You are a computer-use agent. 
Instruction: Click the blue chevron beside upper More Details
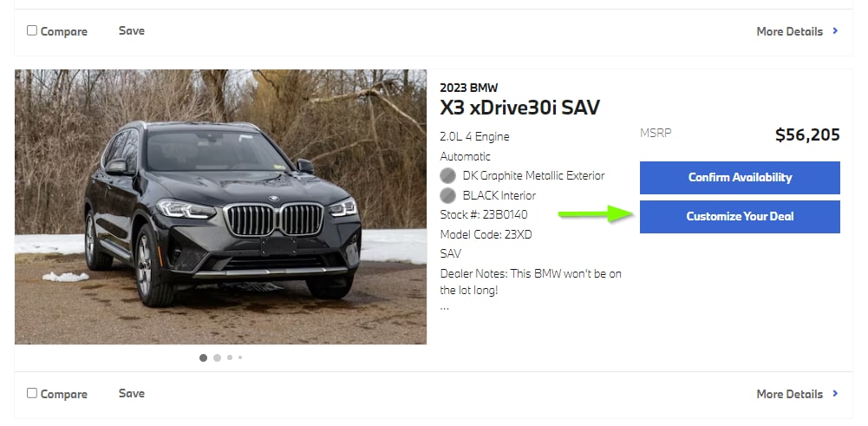coord(835,31)
